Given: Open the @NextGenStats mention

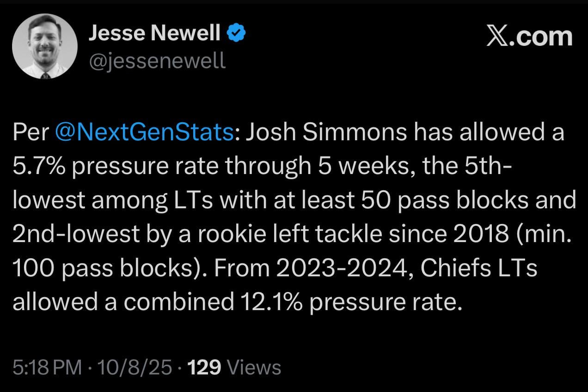Looking at the screenshot, I should 144,132.
